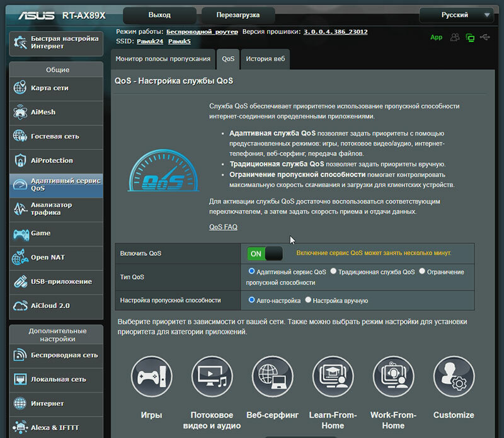Screen dimensions: 504x438
Task: Click the Перезагрузка reboot button
Action: [238, 14]
